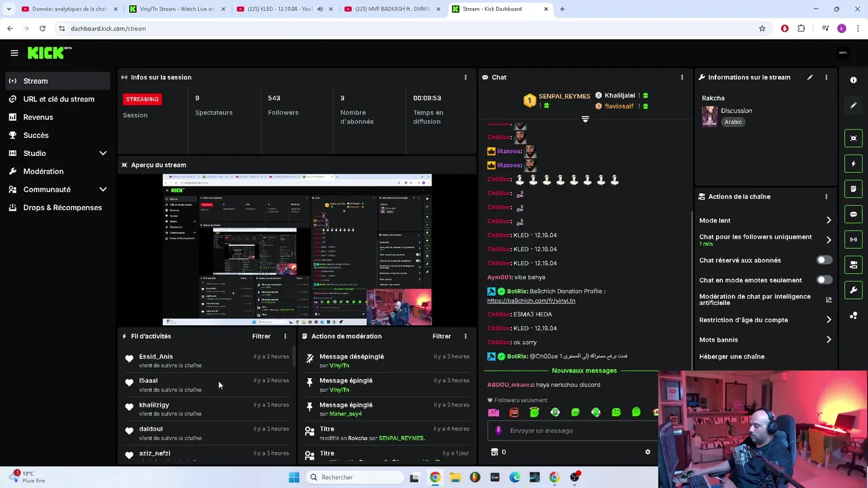
Task: Open Actions de modération three-dot menu
Action: (465, 336)
